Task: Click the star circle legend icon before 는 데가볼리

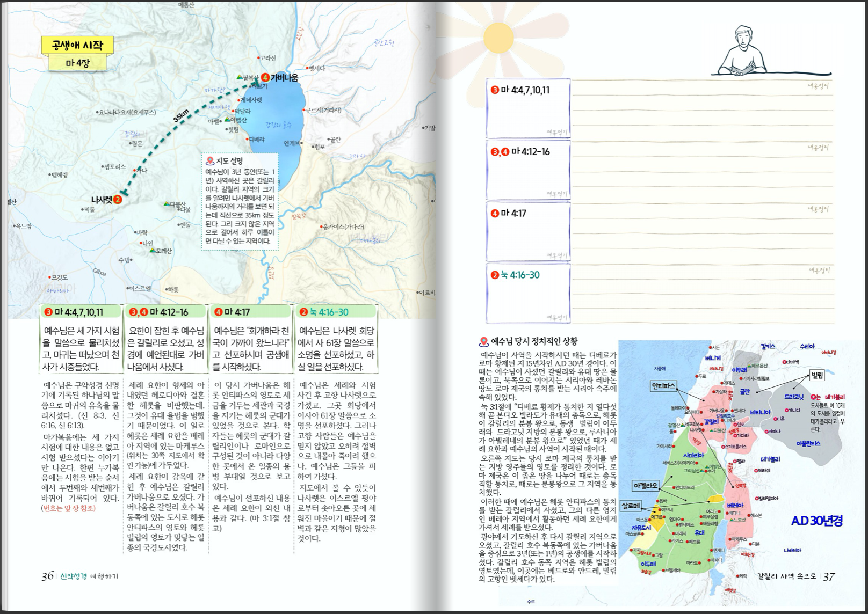Action: (814, 397)
